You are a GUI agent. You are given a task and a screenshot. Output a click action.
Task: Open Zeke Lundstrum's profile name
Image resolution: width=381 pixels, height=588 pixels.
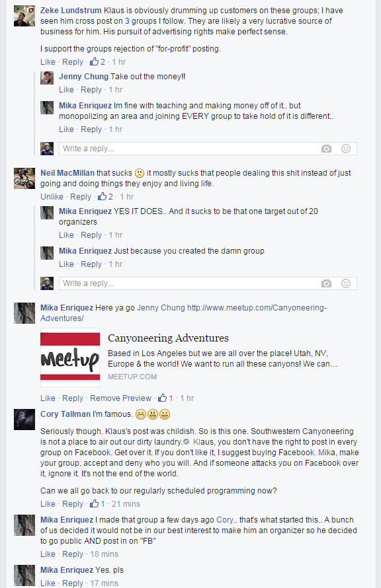pos(71,11)
